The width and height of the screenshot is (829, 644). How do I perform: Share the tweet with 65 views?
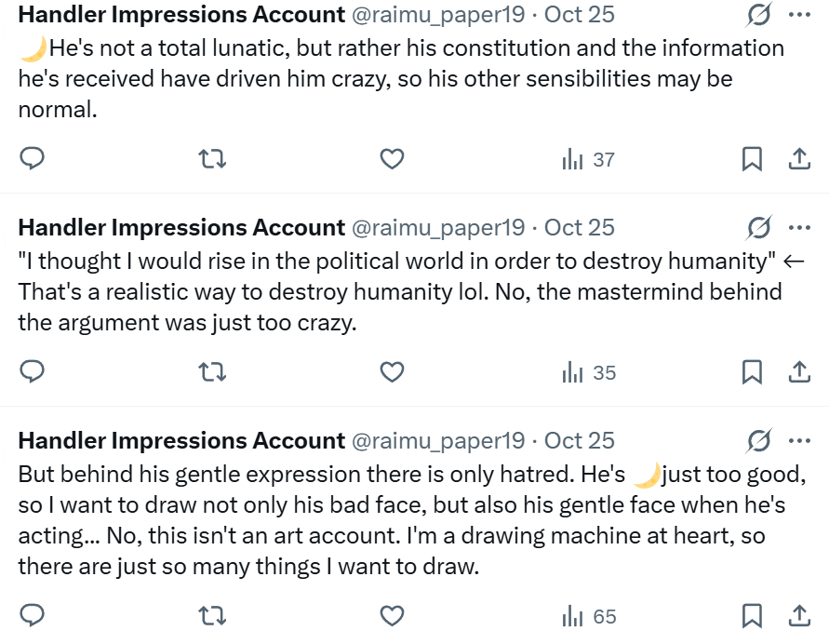click(x=798, y=616)
